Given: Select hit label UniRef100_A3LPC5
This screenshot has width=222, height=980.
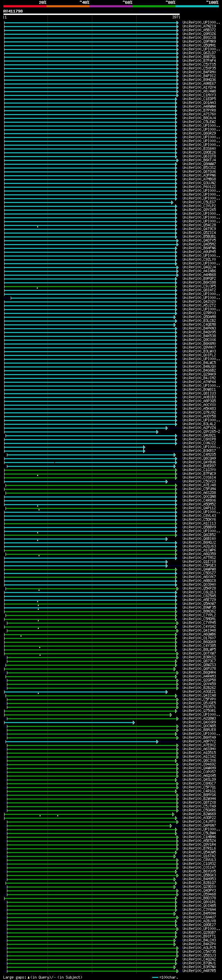Looking at the screenshot, I should click(x=199, y=948).
